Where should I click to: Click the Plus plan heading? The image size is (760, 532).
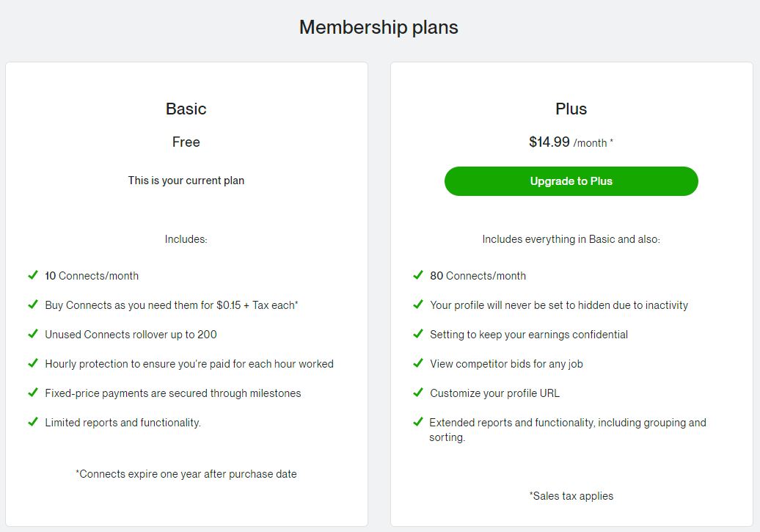pos(571,109)
